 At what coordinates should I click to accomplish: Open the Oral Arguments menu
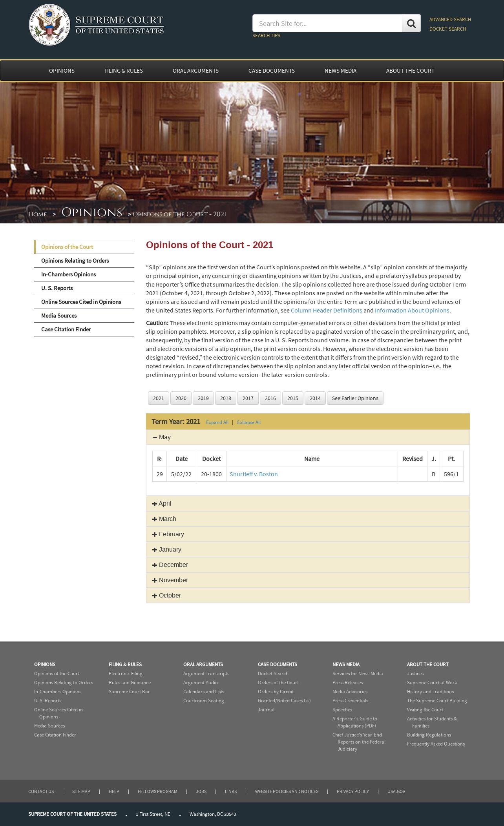click(195, 71)
